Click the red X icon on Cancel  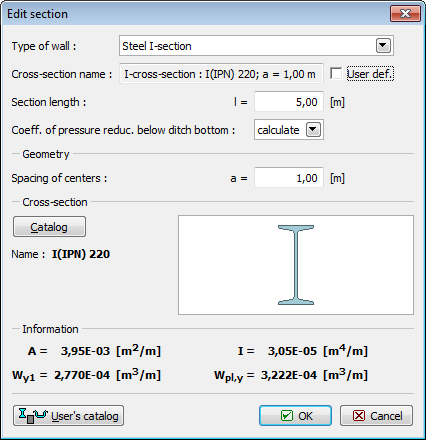coord(359,416)
